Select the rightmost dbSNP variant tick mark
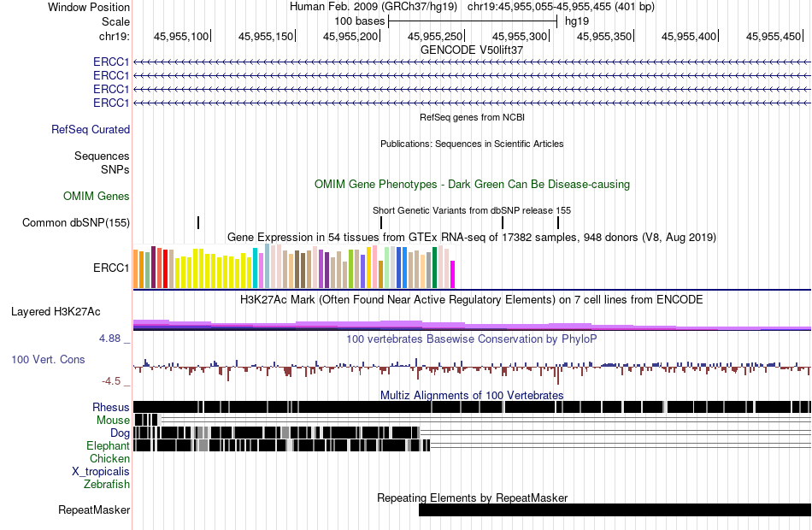Viewport: 812px width, 530px height. [558, 223]
